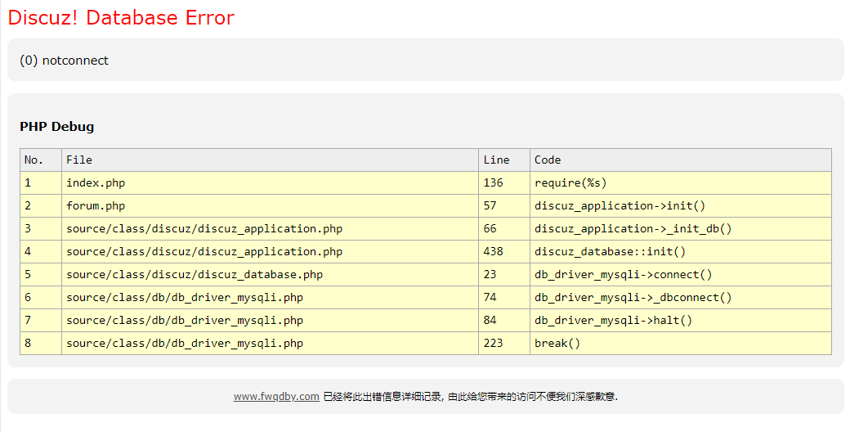
Task: Click the 'break()' code cell
Action: point(681,344)
